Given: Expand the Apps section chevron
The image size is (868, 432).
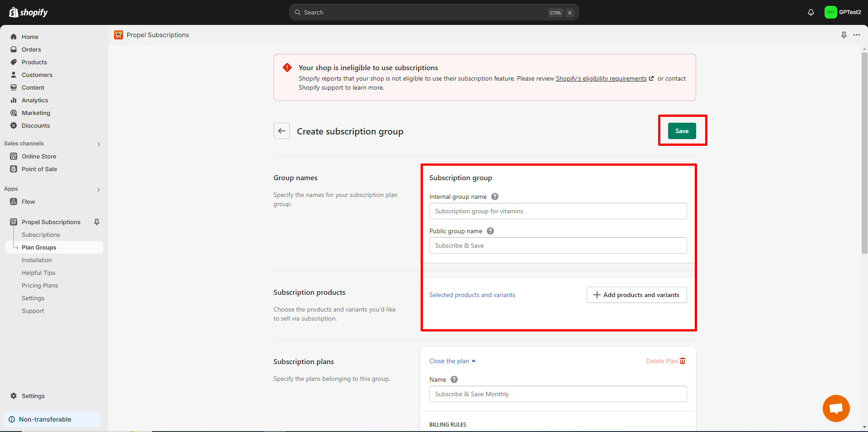Looking at the screenshot, I should click(99, 189).
